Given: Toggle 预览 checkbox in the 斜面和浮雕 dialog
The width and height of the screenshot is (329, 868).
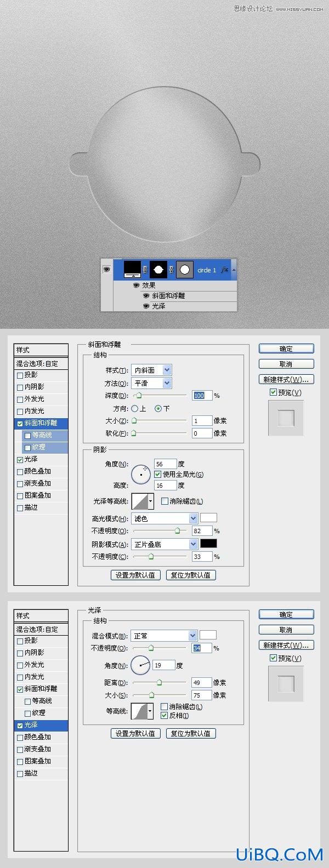Looking at the screenshot, I should [273, 392].
